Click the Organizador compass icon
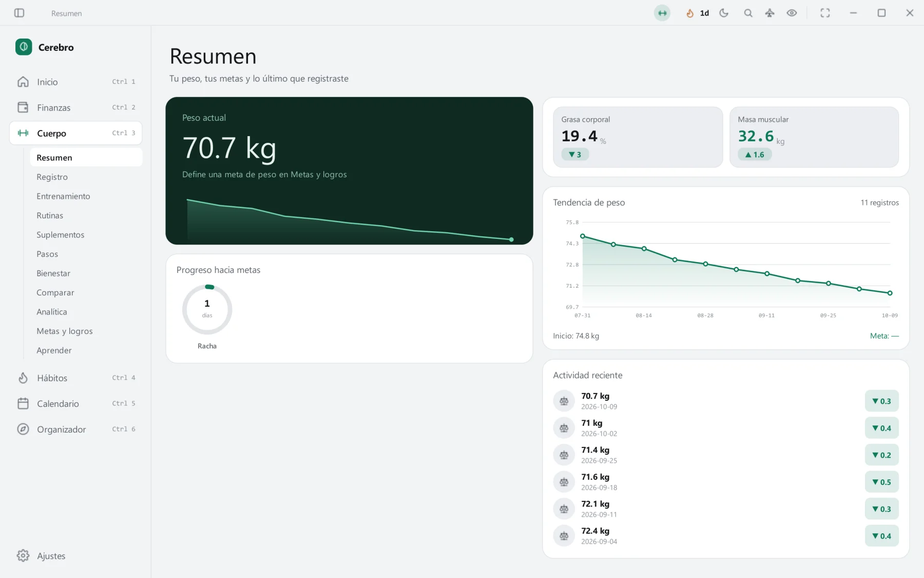 [23, 429]
